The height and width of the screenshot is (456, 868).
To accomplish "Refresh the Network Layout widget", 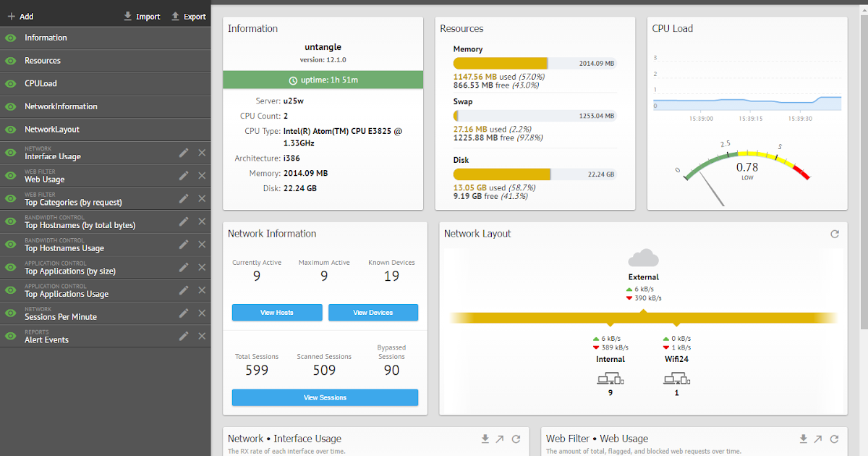I will click(834, 234).
